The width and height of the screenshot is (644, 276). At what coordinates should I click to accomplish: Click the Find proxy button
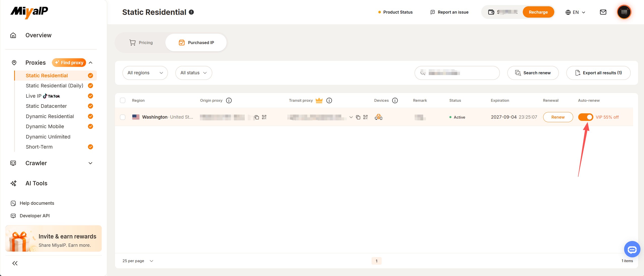(x=69, y=63)
